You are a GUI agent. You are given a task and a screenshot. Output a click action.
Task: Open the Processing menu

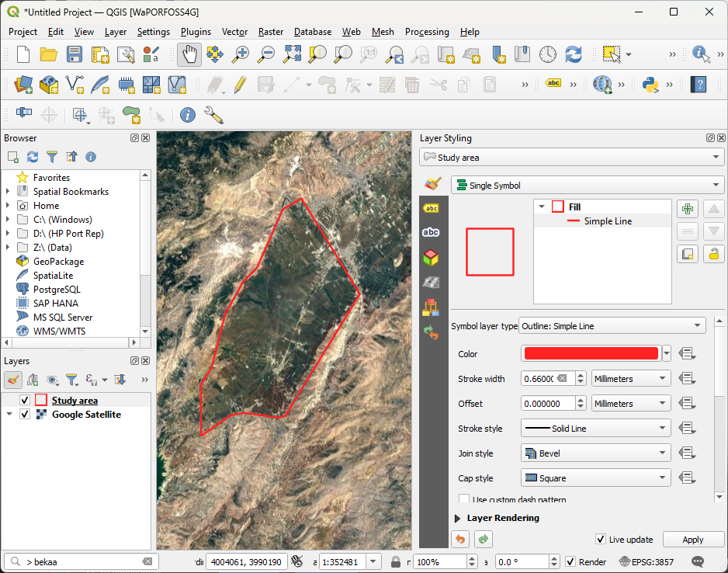[426, 32]
